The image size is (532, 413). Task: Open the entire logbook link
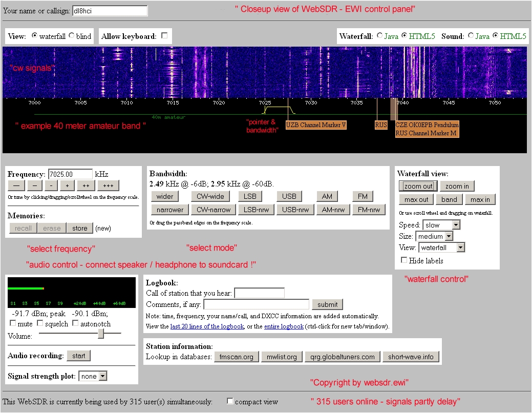[284, 326]
